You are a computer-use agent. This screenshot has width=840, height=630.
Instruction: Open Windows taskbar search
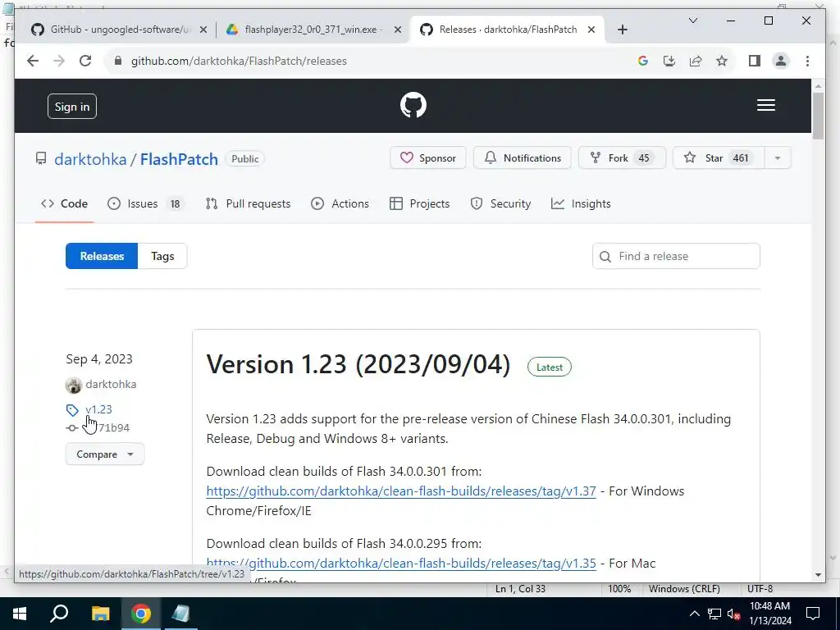pyautogui.click(x=59, y=614)
